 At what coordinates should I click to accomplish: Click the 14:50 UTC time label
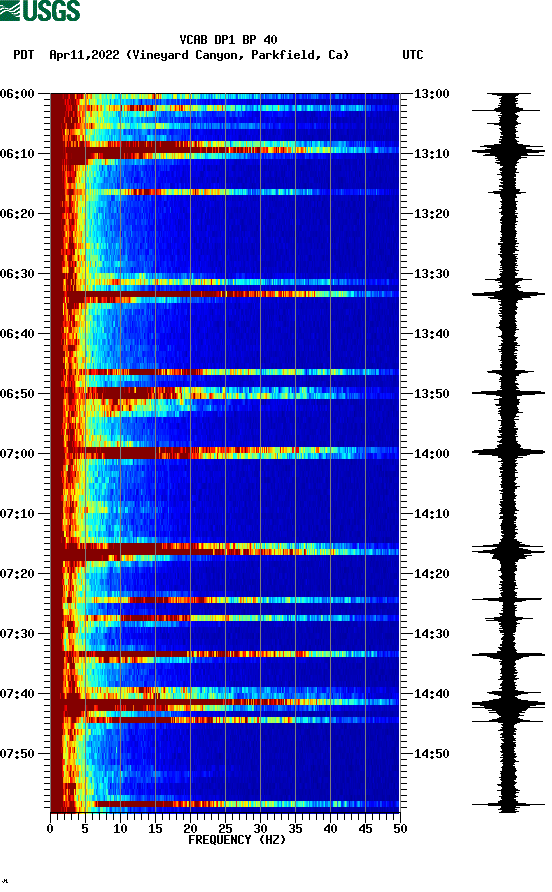431,754
